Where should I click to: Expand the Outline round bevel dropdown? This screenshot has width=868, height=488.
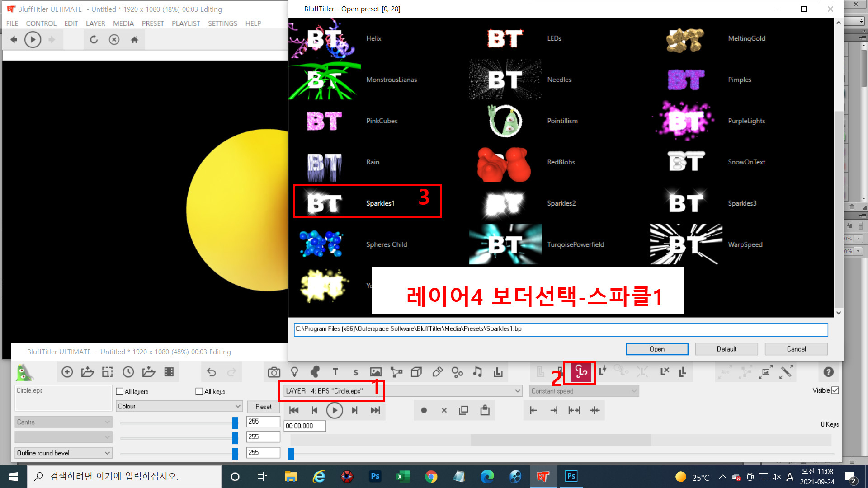[63, 453]
